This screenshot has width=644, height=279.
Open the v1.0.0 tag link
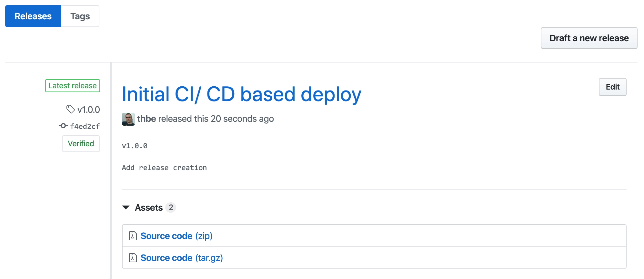coord(89,110)
